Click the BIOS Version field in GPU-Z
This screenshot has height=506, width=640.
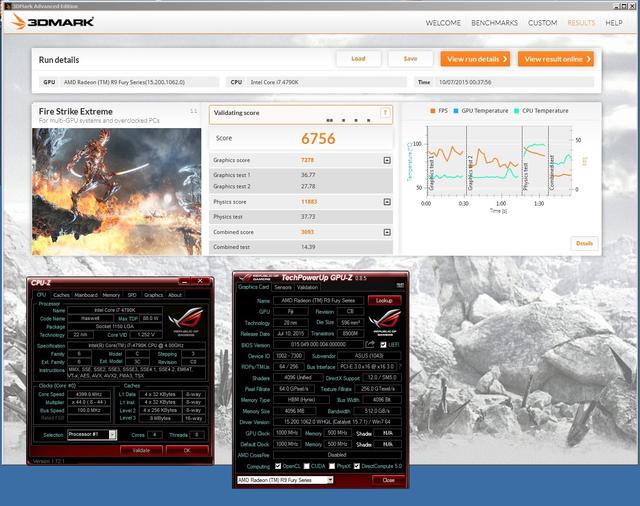coord(318,344)
